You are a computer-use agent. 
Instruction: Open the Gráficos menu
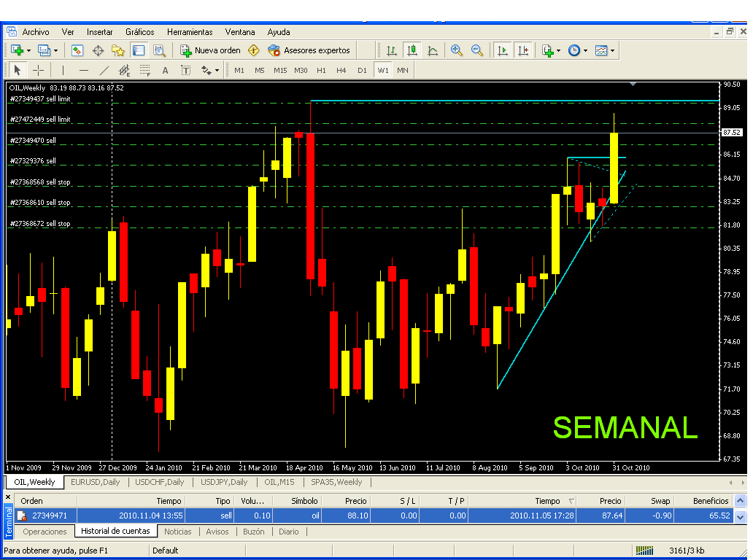pyautogui.click(x=140, y=32)
